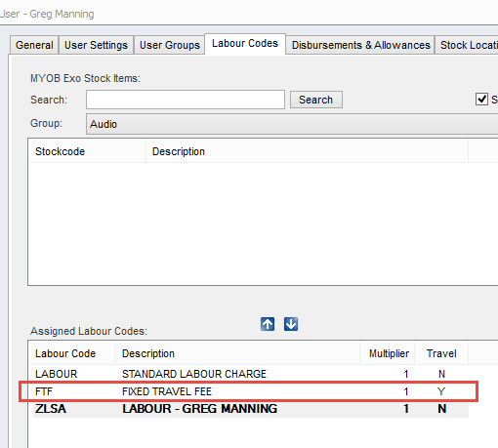Move selected labour code up with blue arrow
The width and height of the screenshot is (498, 448).
click(x=268, y=324)
